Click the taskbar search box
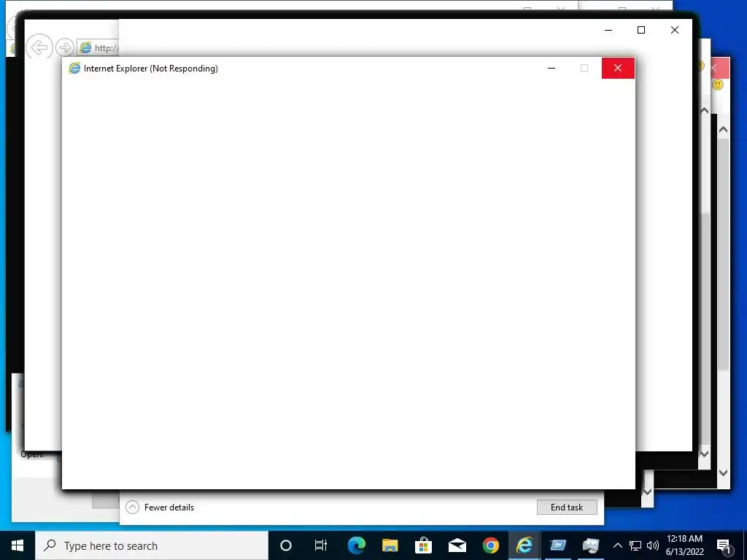The image size is (747, 560). coord(152,545)
